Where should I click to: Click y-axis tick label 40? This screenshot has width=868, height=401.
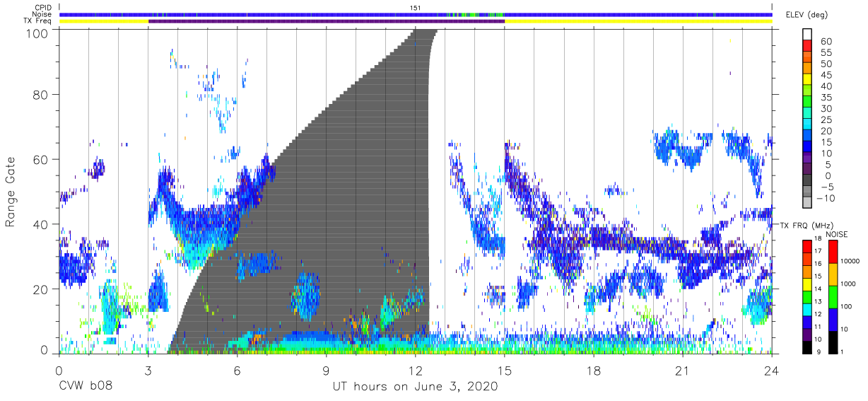coord(40,224)
